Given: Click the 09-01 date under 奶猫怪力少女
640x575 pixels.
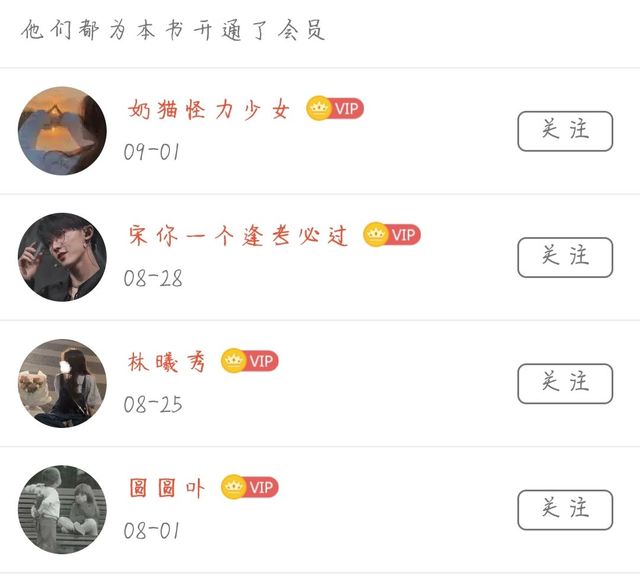Looking at the screenshot, I should (x=153, y=152).
